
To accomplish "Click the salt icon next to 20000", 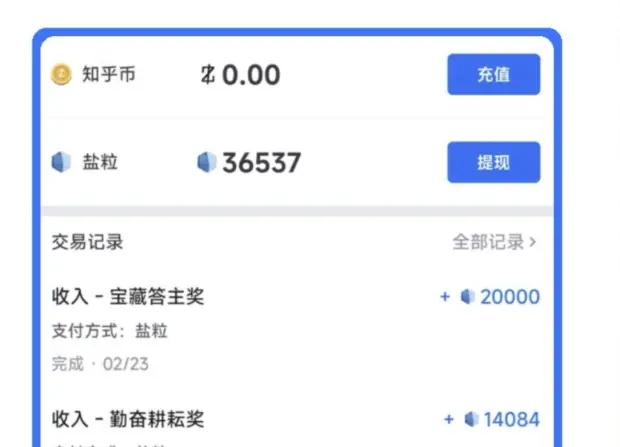I will [467, 297].
